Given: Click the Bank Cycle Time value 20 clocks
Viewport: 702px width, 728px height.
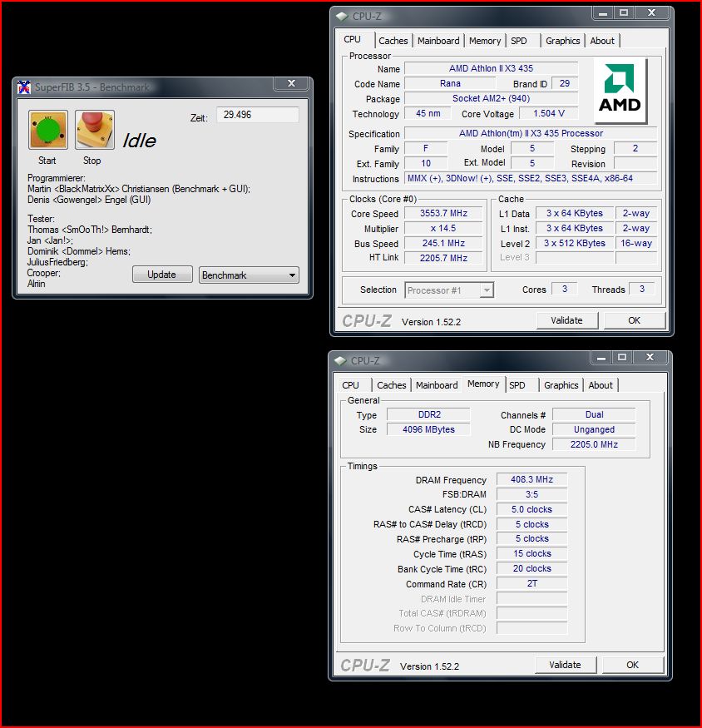Looking at the screenshot, I should tap(531, 569).
